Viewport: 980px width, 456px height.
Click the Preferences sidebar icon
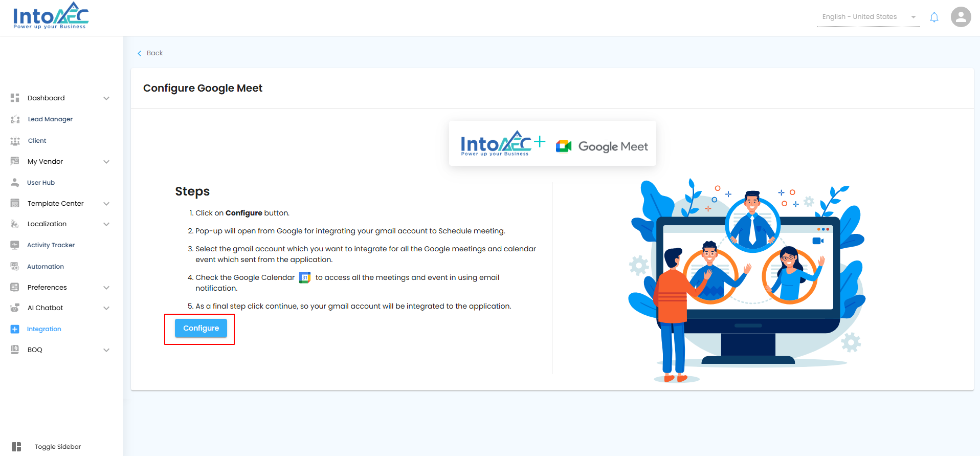click(15, 287)
